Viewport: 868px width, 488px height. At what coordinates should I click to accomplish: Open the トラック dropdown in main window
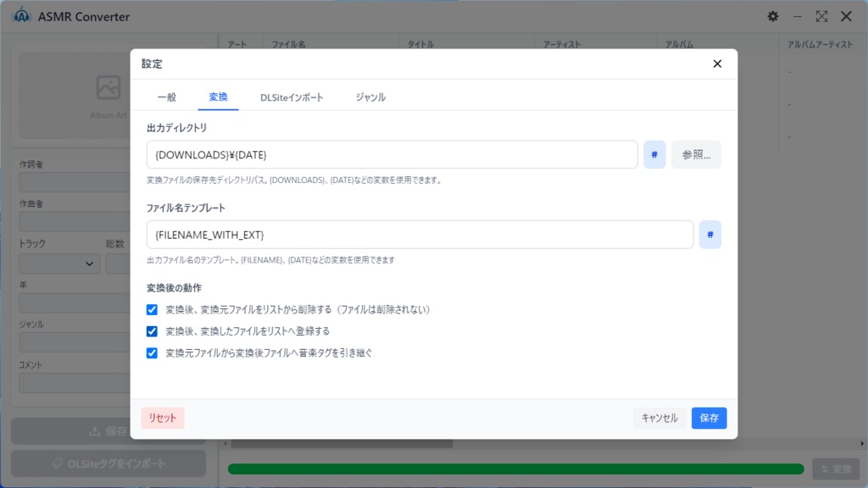pos(59,264)
